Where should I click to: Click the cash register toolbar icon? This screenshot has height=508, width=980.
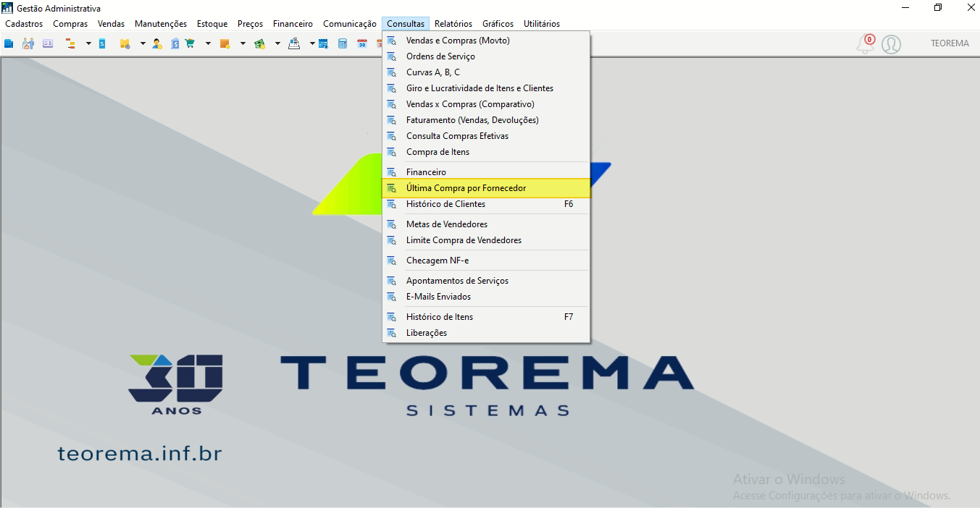[x=294, y=43]
